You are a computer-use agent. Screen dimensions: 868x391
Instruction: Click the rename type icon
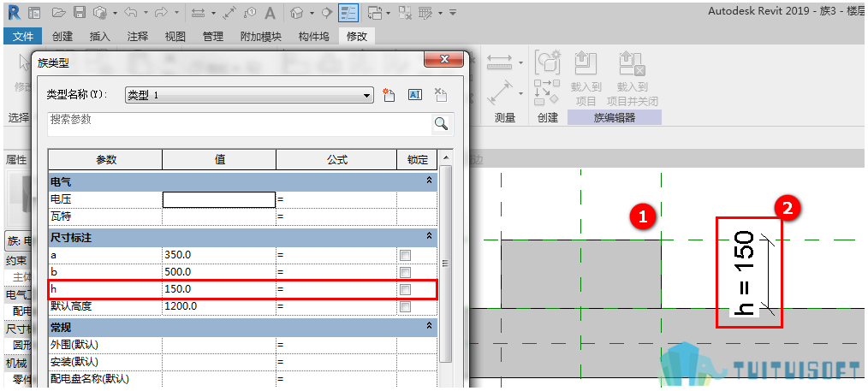(x=415, y=95)
